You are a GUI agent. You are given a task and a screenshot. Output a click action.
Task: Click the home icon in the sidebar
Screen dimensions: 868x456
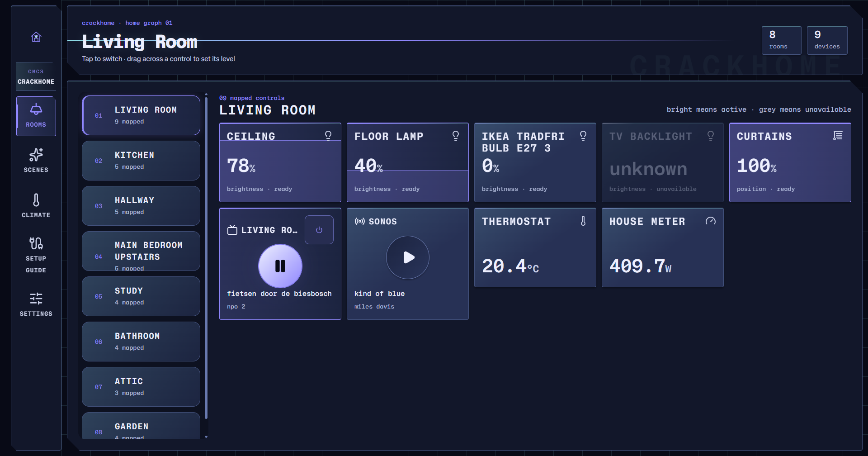[36, 37]
